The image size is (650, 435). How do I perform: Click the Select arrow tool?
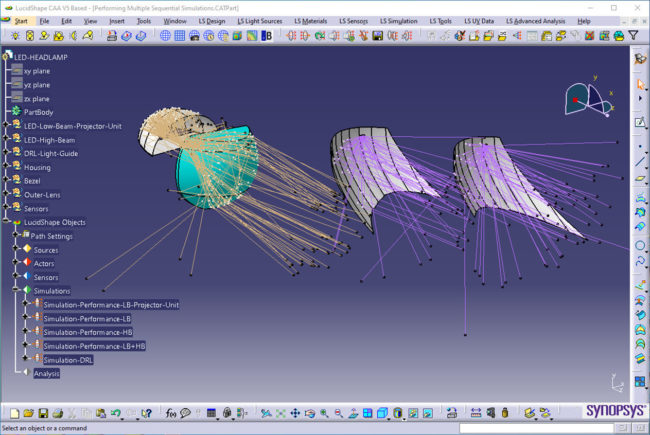click(640, 85)
